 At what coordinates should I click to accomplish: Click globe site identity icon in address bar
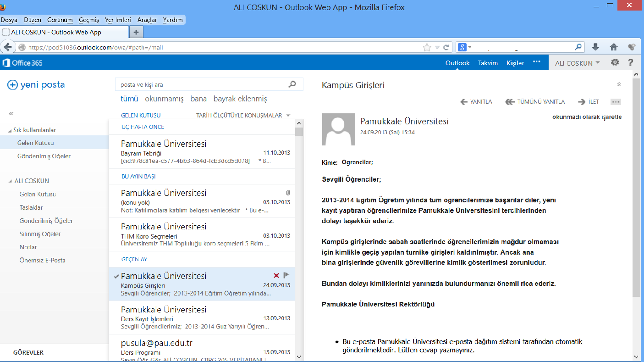[22, 47]
